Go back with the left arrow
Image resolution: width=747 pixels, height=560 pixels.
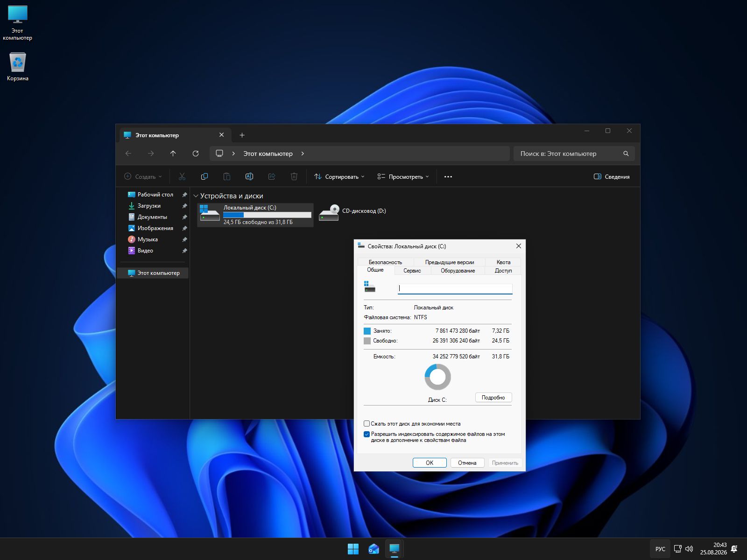click(128, 154)
